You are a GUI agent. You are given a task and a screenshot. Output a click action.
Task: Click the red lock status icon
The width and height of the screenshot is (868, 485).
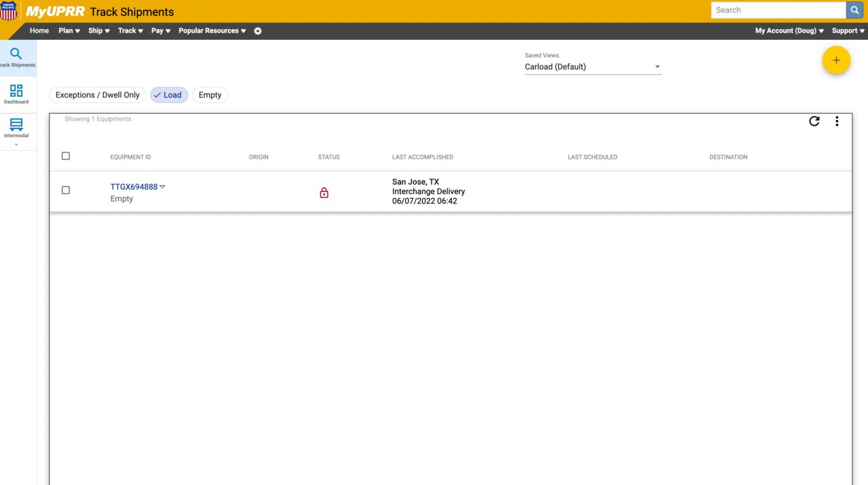pos(324,193)
